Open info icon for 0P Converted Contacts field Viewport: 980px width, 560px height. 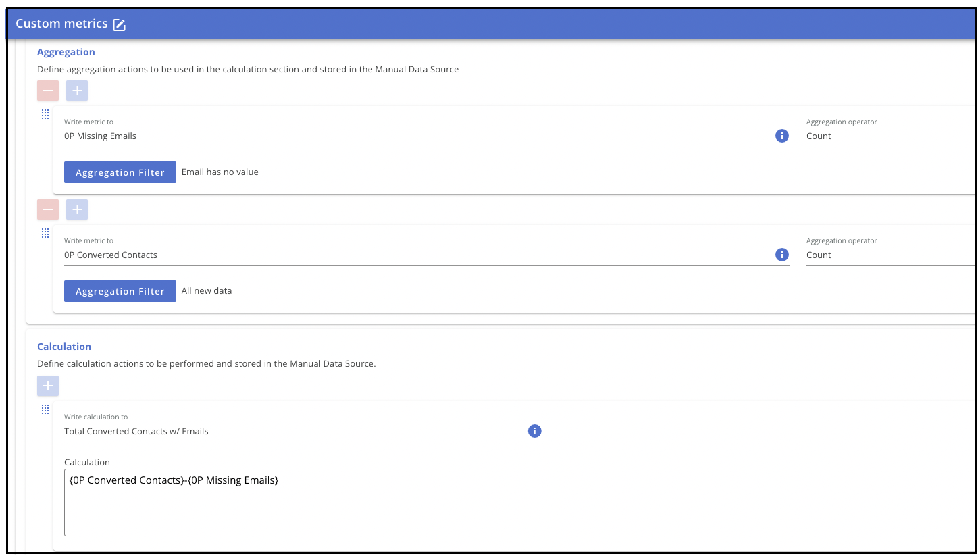click(x=782, y=255)
